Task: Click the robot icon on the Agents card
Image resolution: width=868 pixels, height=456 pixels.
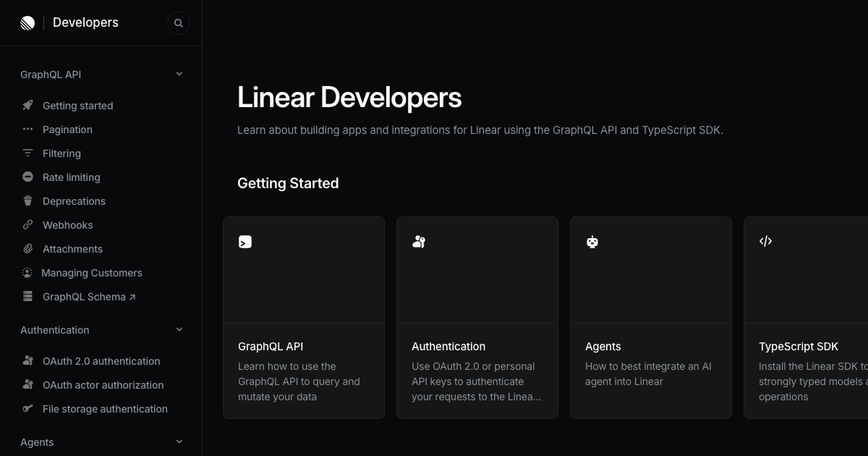Action: [x=592, y=242]
